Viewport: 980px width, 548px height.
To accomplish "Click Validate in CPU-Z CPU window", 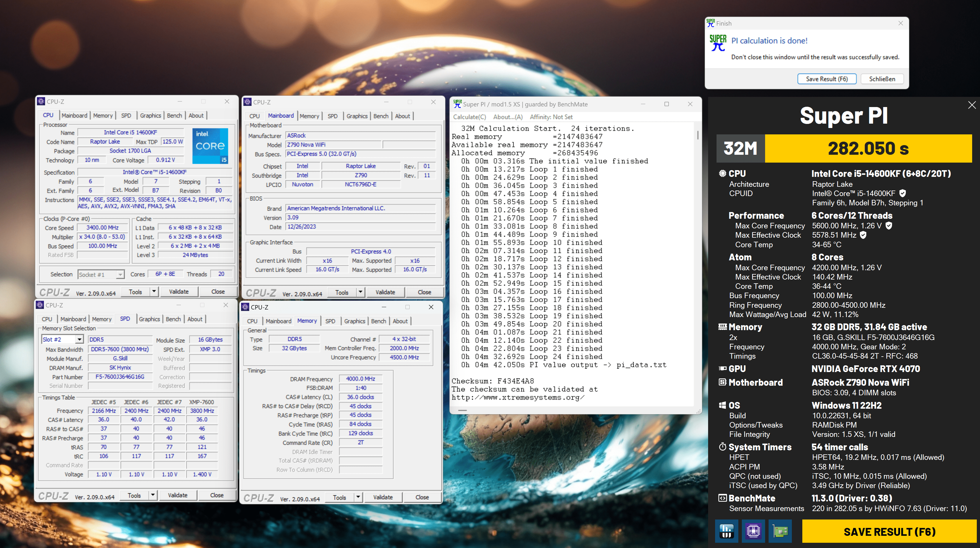I will 179,291.
